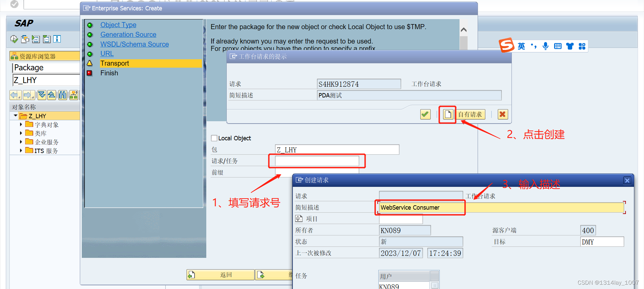Expand the 企业服务 folder
The height and width of the screenshot is (289, 644).
(x=21, y=142)
